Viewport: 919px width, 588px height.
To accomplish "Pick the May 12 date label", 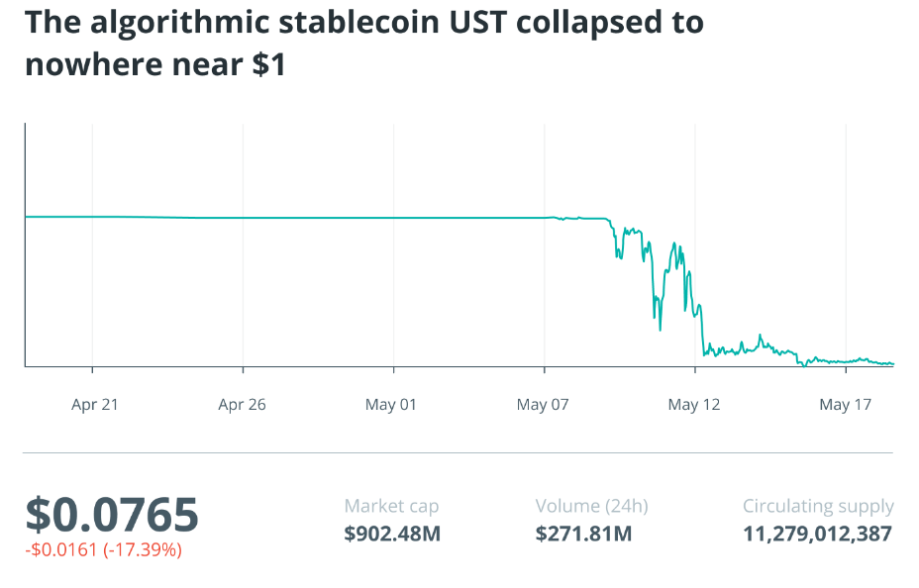I will point(693,405).
